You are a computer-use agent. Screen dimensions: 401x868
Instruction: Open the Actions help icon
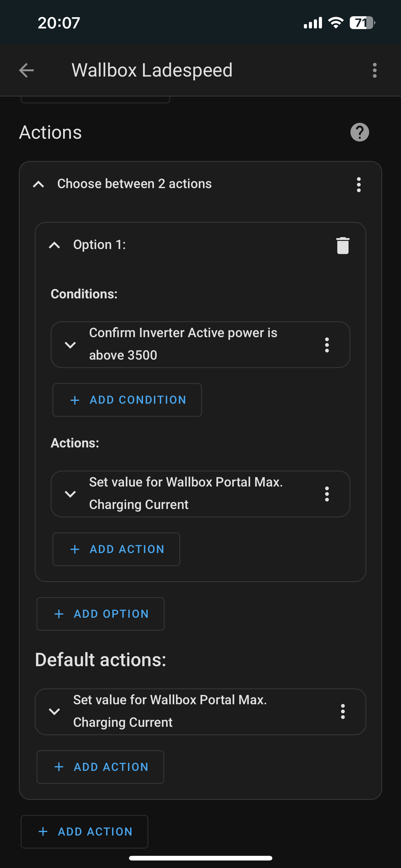[x=359, y=132]
